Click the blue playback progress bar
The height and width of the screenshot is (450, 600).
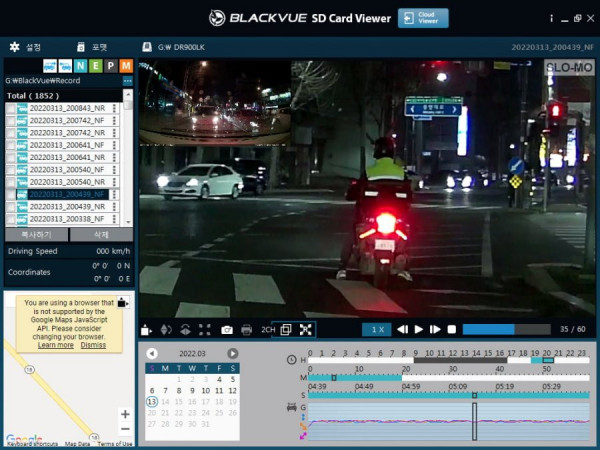507,329
